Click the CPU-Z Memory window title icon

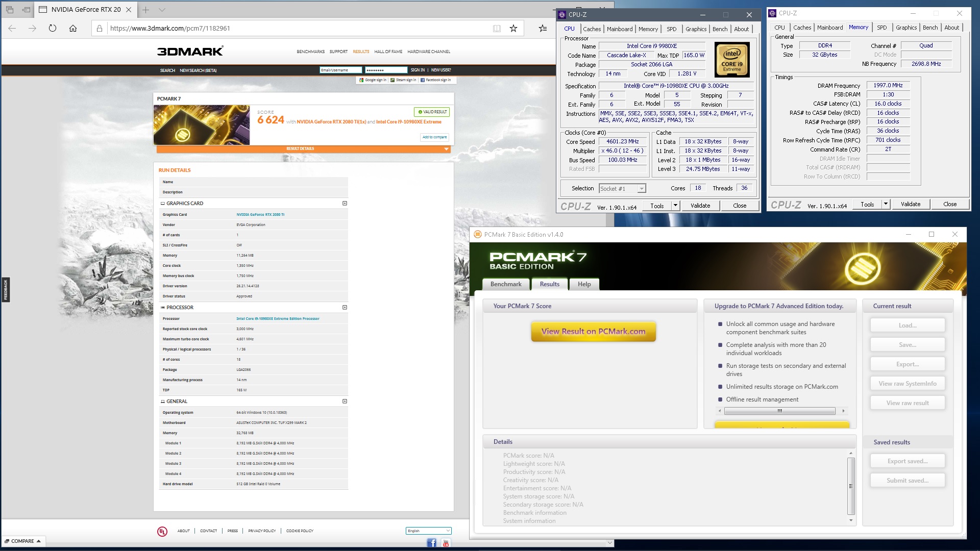[772, 13]
